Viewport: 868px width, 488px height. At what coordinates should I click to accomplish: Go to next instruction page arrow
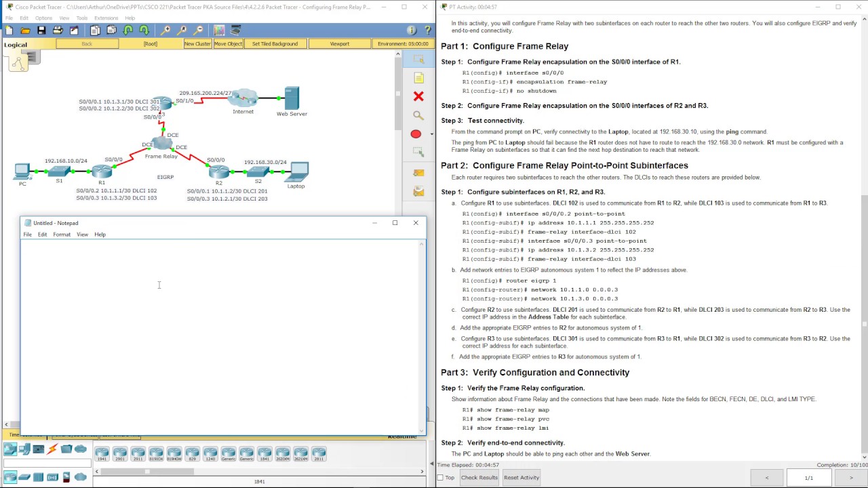tap(851, 478)
